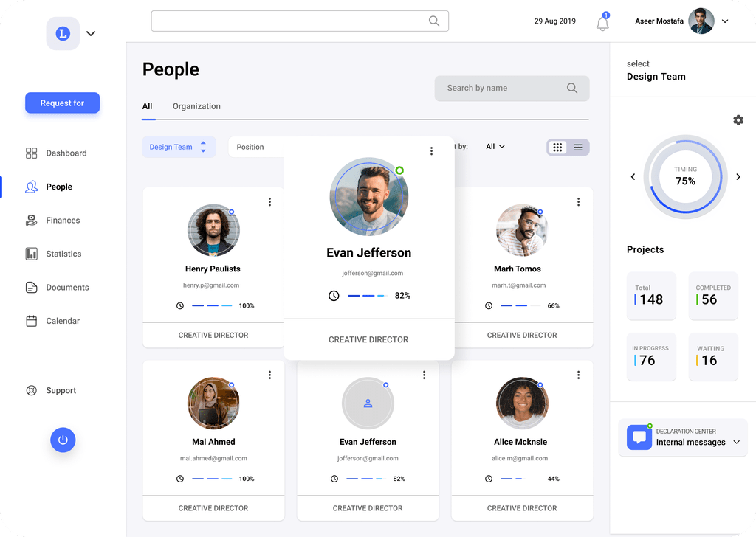The image size is (756, 537).
Task: Switch to grid view layout
Action: (558, 148)
